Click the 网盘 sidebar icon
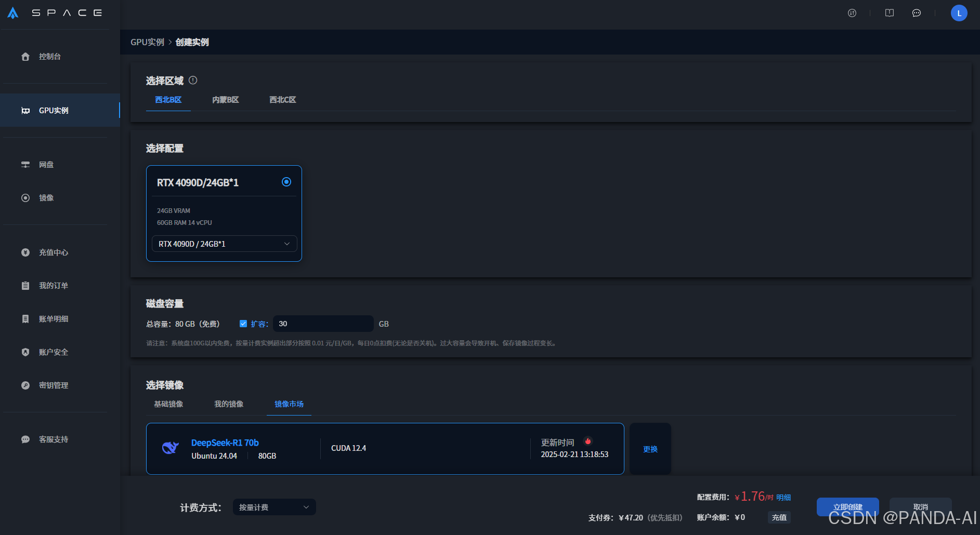This screenshot has width=980, height=535. click(x=25, y=165)
